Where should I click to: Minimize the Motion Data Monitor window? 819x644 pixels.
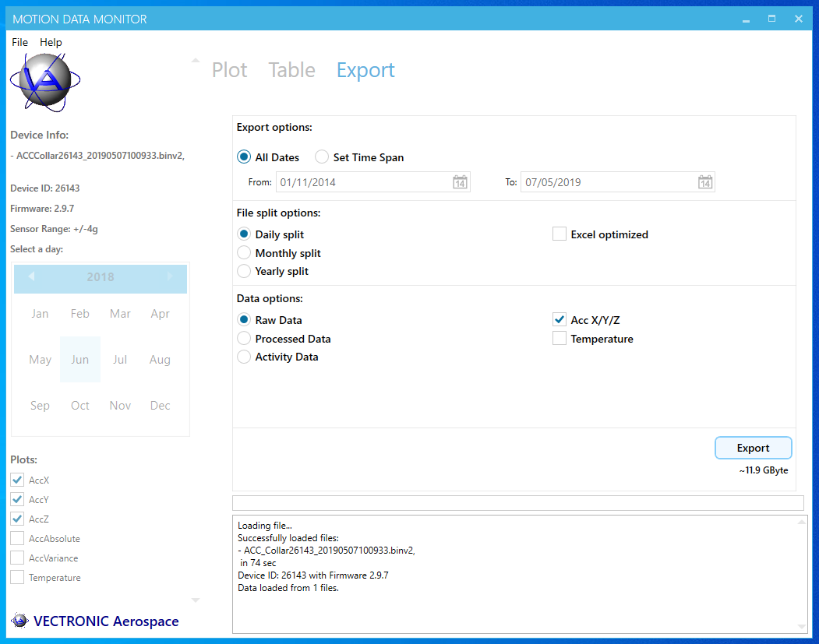[x=746, y=19]
